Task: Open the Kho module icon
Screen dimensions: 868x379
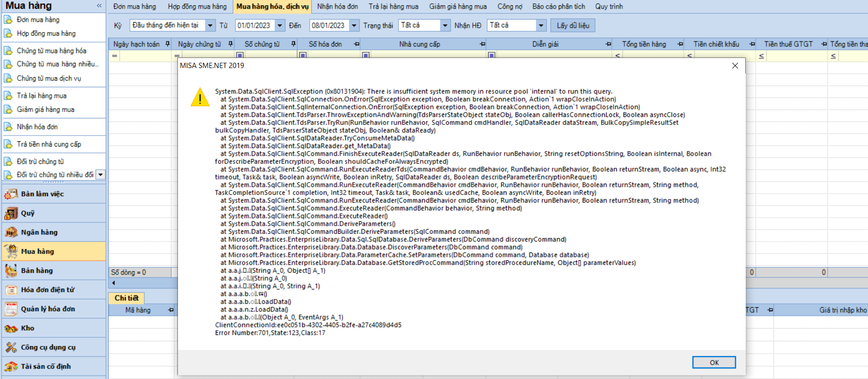Action: pyautogui.click(x=11, y=328)
